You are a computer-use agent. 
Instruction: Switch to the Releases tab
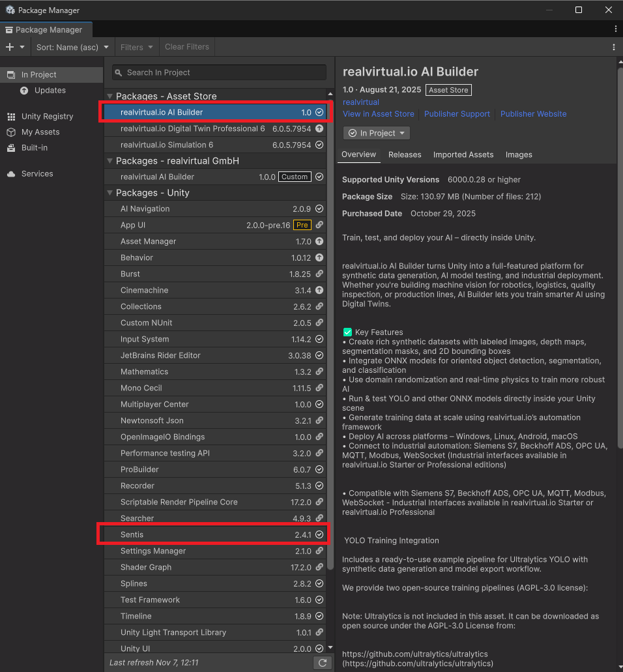point(405,154)
